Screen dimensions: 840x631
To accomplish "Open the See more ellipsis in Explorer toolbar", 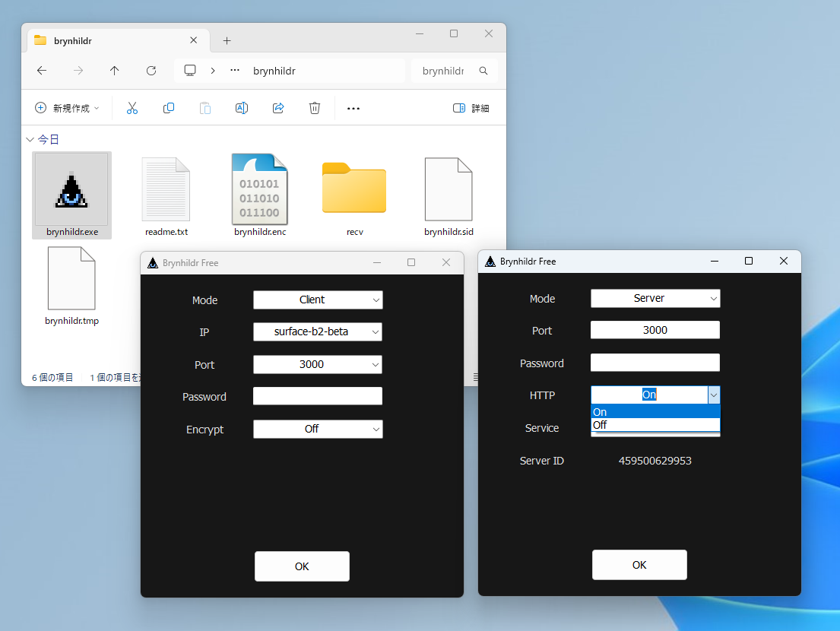I will [x=353, y=108].
